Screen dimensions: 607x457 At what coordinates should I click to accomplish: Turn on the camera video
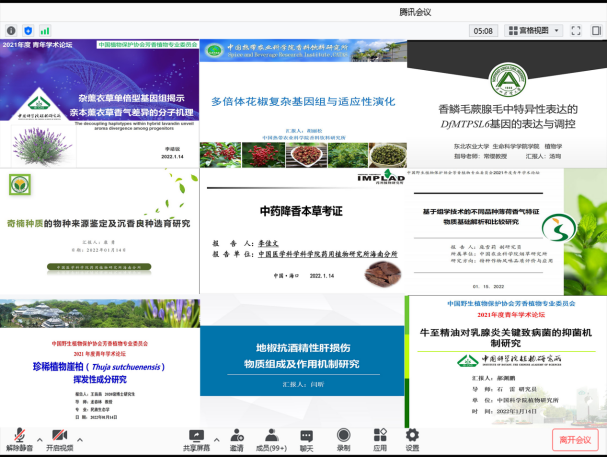click(60, 438)
